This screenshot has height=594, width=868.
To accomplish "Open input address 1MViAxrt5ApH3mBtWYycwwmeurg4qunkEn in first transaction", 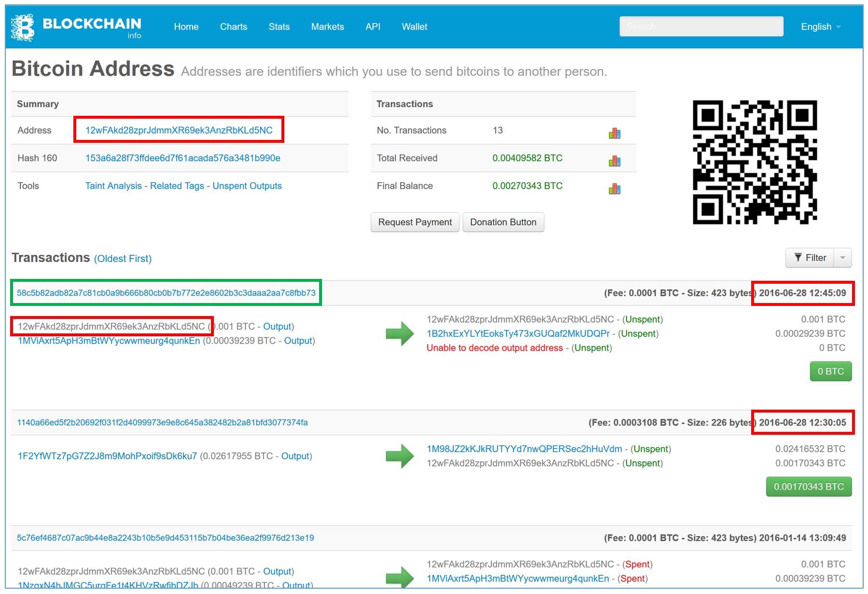I will click(x=109, y=341).
